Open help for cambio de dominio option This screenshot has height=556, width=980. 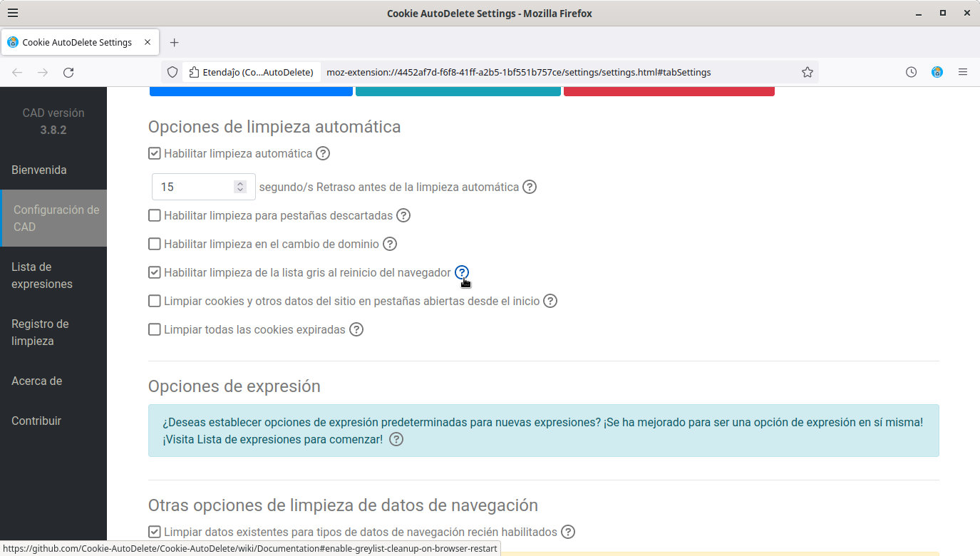click(x=390, y=244)
